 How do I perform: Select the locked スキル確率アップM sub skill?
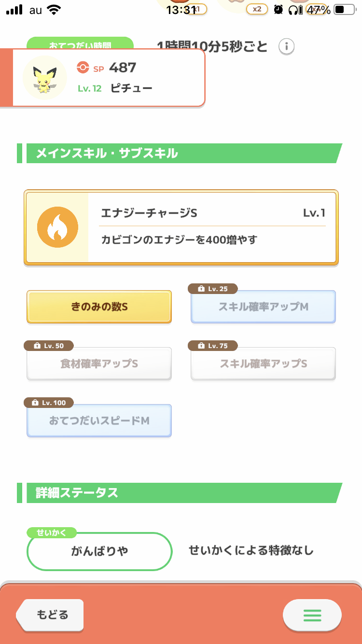click(264, 307)
